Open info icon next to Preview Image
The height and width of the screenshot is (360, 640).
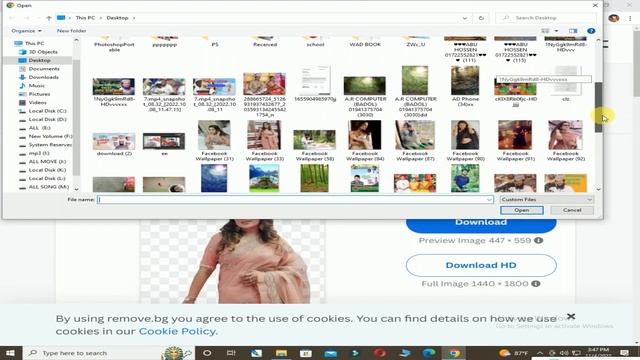538,240
